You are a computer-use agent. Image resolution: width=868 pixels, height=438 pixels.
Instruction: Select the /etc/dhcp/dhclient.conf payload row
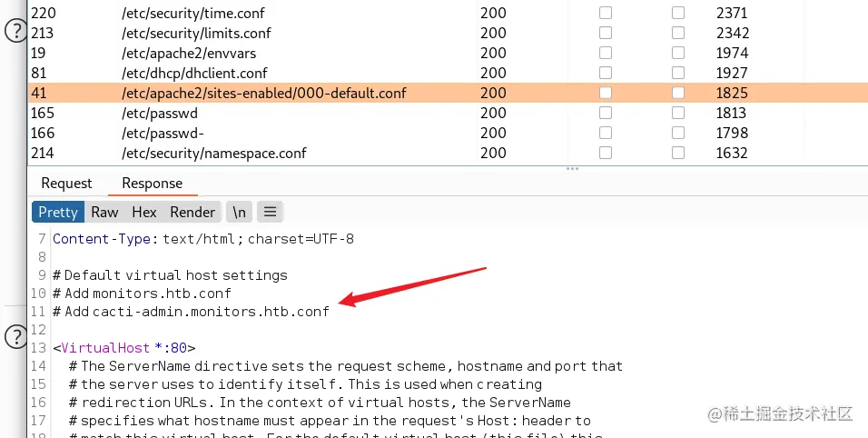tap(448, 73)
